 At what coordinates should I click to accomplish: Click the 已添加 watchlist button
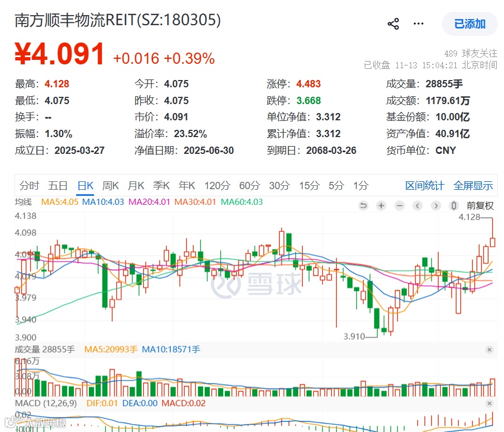[470, 24]
